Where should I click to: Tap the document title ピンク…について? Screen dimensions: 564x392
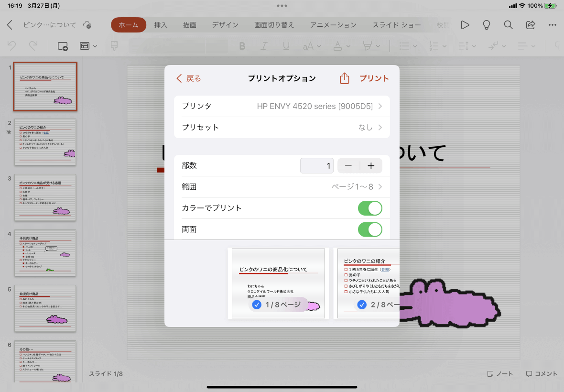point(50,25)
